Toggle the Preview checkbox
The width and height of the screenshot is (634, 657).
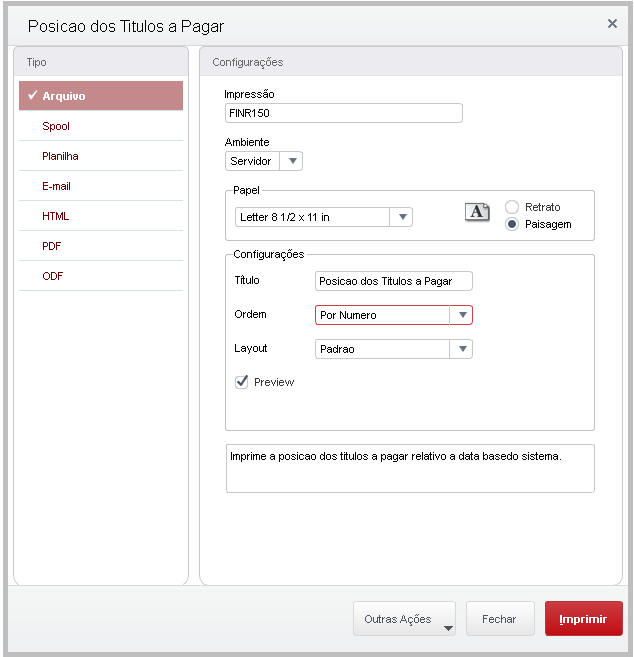click(242, 382)
